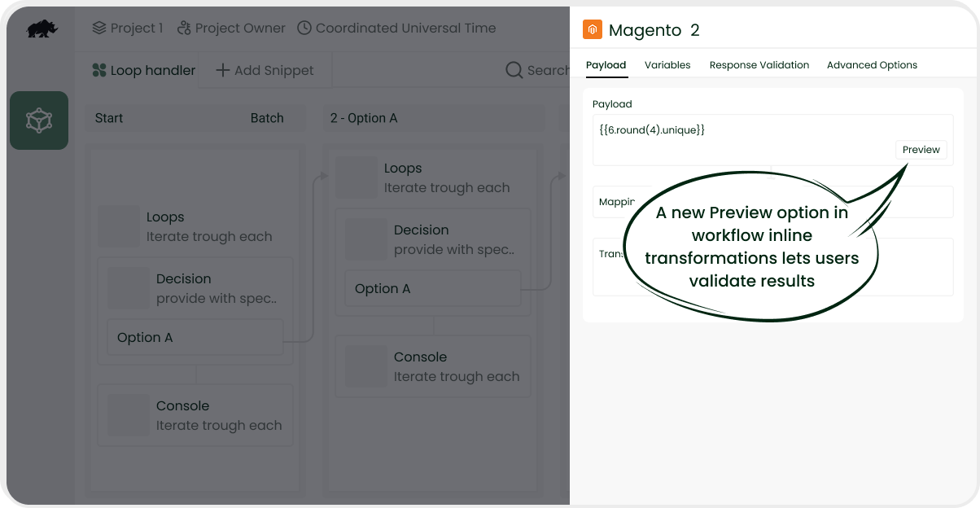Viewport: 980px width, 508px height.
Task: Click the Search magnifier icon
Action: [x=514, y=71]
